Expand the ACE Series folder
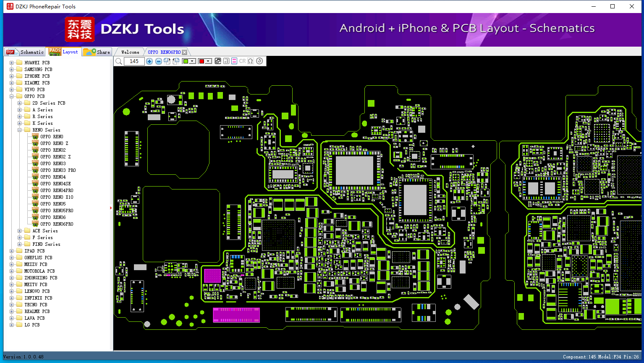The height and width of the screenshot is (363, 644). (x=20, y=231)
